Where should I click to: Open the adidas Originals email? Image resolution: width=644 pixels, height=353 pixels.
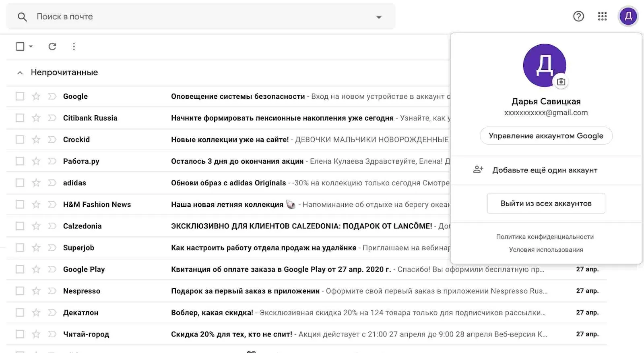point(228,183)
